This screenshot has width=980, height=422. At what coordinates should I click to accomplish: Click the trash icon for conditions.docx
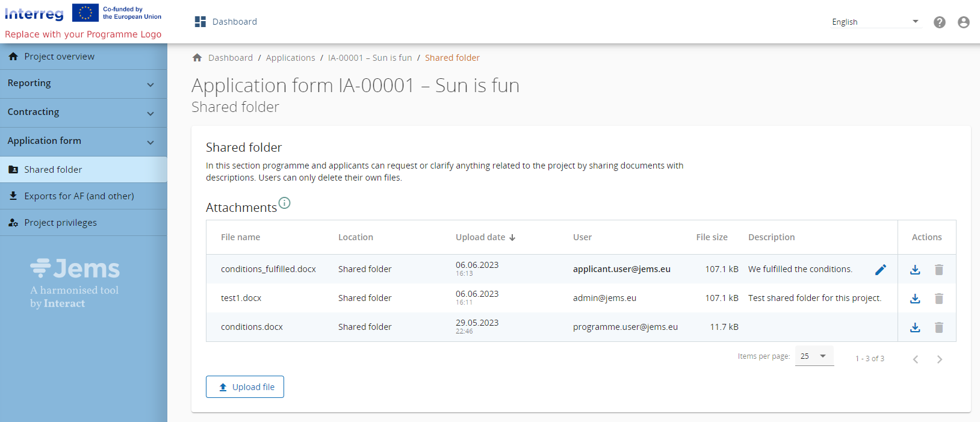click(938, 327)
